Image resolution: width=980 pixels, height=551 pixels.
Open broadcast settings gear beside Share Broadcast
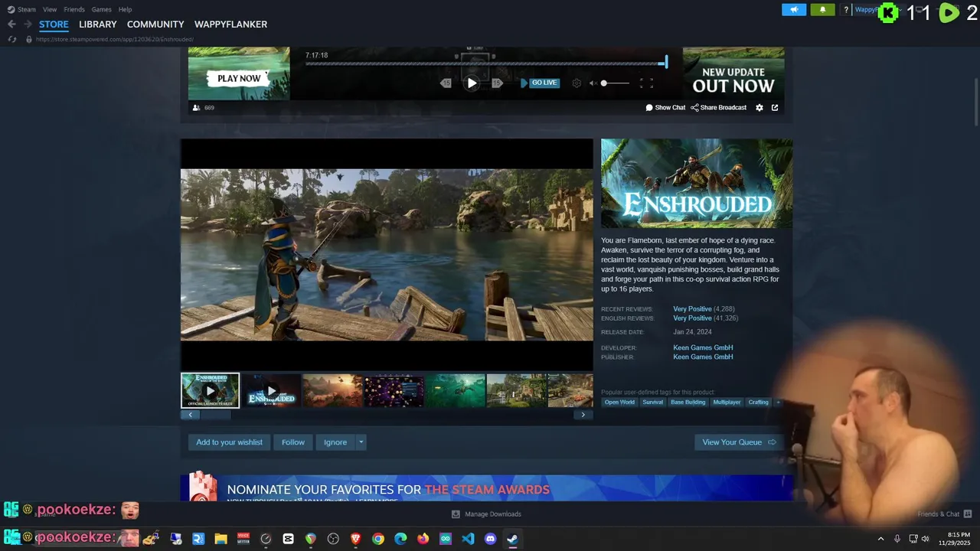coord(759,107)
